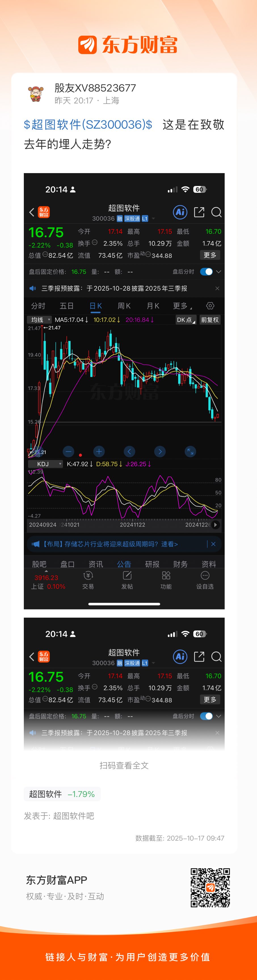
Task: Open the KDJ indicator dropdown
Action: (45, 464)
